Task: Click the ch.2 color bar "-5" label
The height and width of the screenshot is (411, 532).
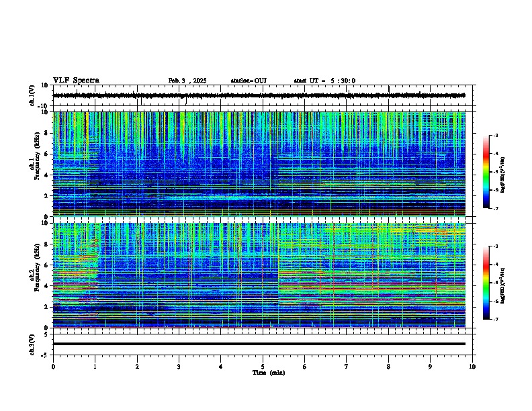Action: click(x=496, y=283)
